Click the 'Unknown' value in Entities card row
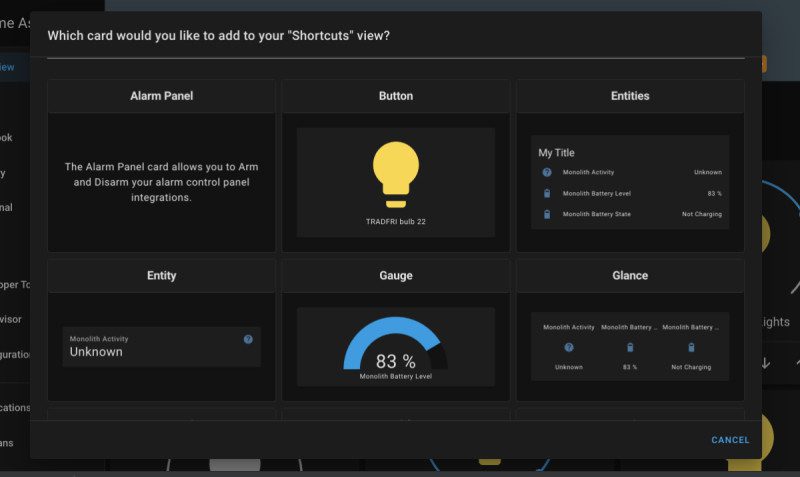Viewport: 800px width, 477px height. (x=708, y=172)
